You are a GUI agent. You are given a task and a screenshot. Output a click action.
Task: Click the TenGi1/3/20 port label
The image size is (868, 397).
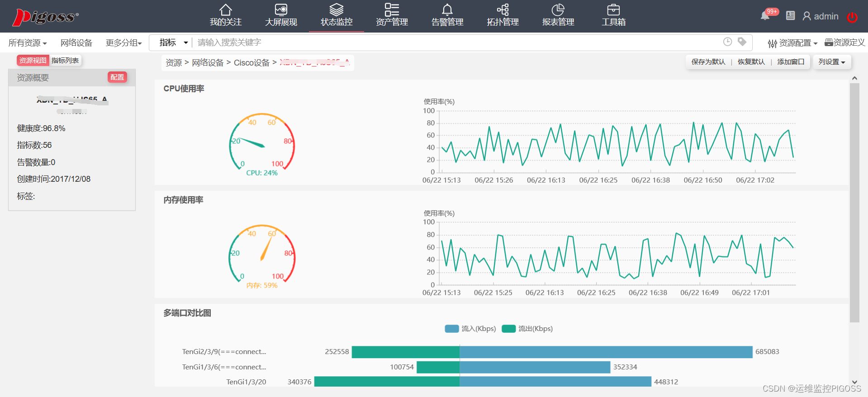pyautogui.click(x=246, y=382)
